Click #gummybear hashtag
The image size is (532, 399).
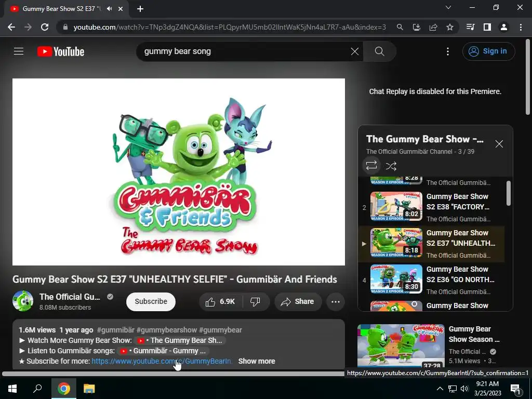click(x=220, y=330)
